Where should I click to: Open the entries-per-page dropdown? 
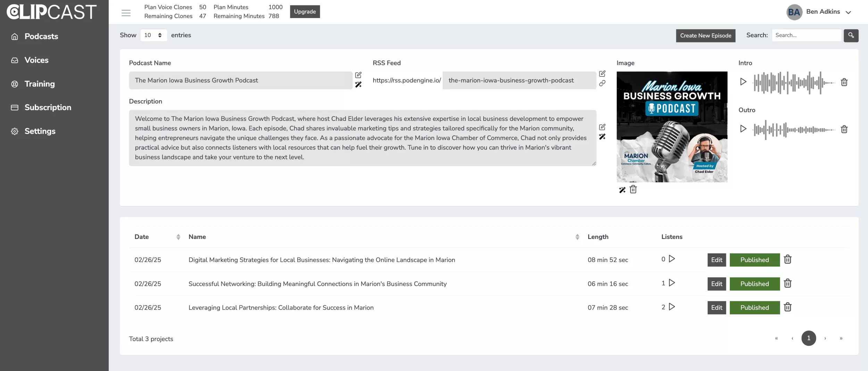153,35
